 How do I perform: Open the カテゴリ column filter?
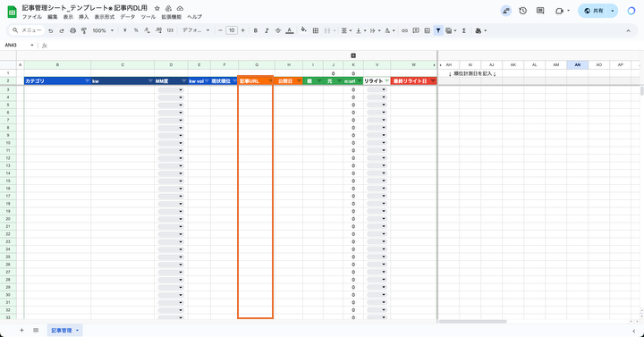[x=87, y=81]
